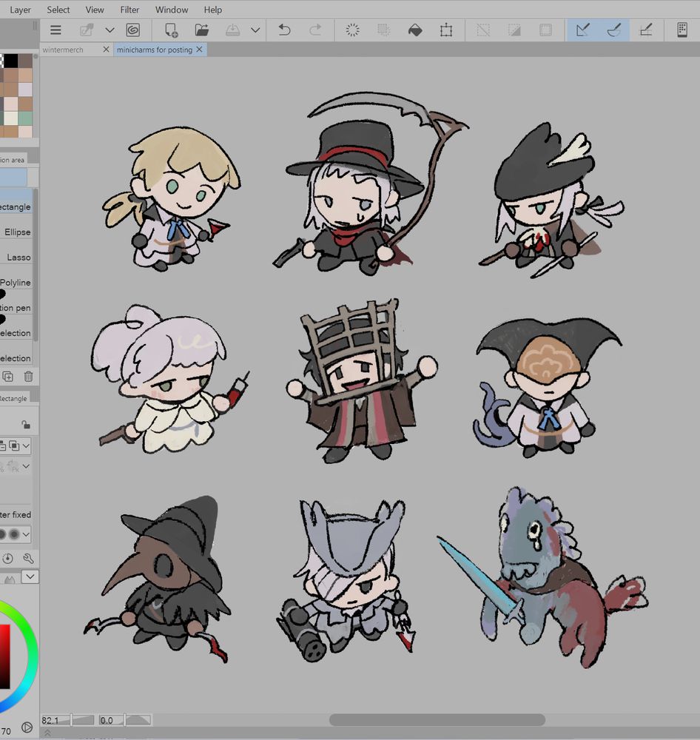Screen dimensions: 700x740
Task: Open Clip Studio spiral launcher
Action: tap(133, 30)
